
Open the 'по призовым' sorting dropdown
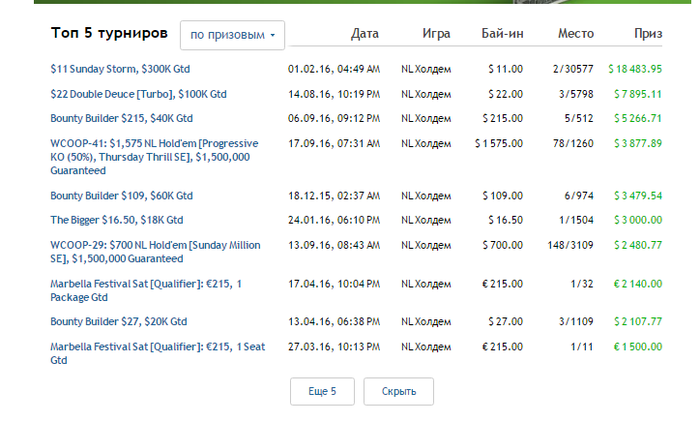pos(232,35)
